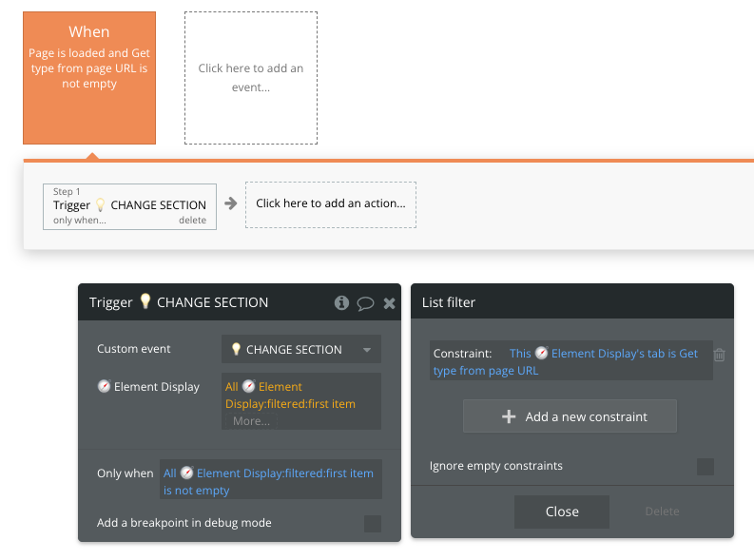This screenshot has height=560, width=754.
Task: Enable Ignore empty constraints checkbox
Action: coord(706,466)
